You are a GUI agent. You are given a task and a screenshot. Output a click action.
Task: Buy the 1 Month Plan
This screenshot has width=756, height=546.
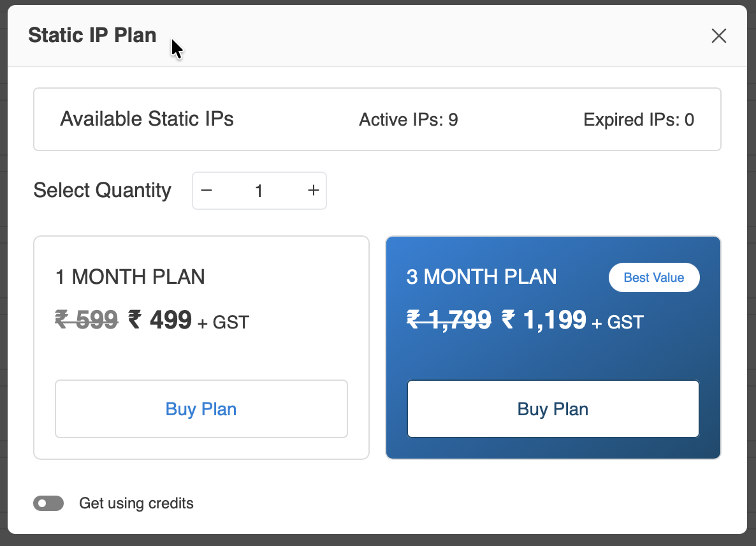point(201,409)
